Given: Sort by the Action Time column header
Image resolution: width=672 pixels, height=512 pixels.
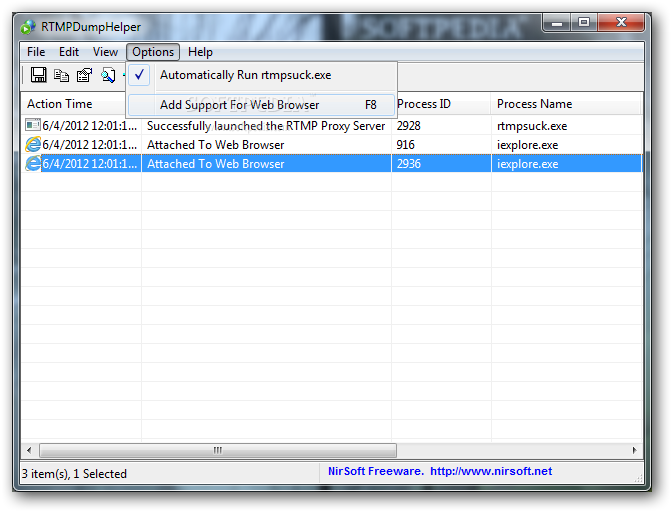Looking at the screenshot, I should tap(73, 104).
